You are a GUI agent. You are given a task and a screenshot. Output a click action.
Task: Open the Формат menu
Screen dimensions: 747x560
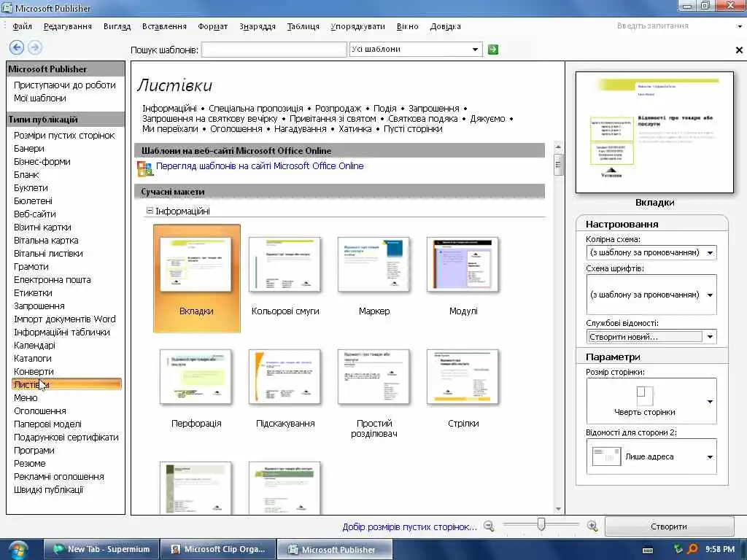(212, 26)
